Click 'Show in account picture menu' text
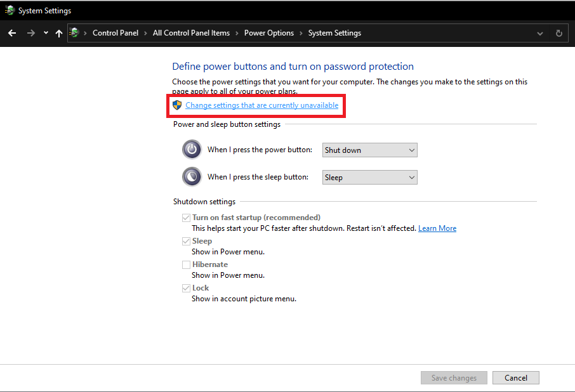The image size is (575, 392). click(244, 299)
